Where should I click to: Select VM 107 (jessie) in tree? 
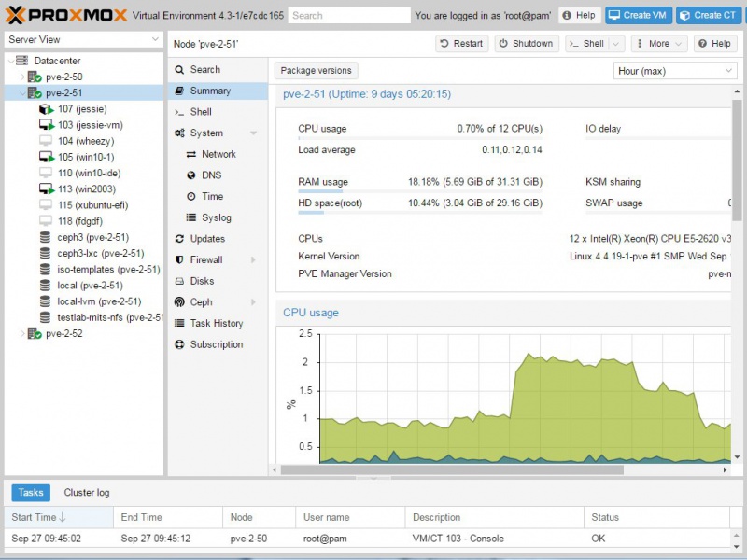click(82, 109)
